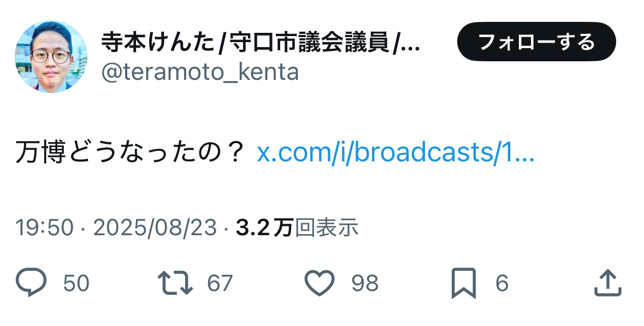Screen dimensions: 644x326
Task: Click the repost arrows icon
Action: [x=175, y=282]
